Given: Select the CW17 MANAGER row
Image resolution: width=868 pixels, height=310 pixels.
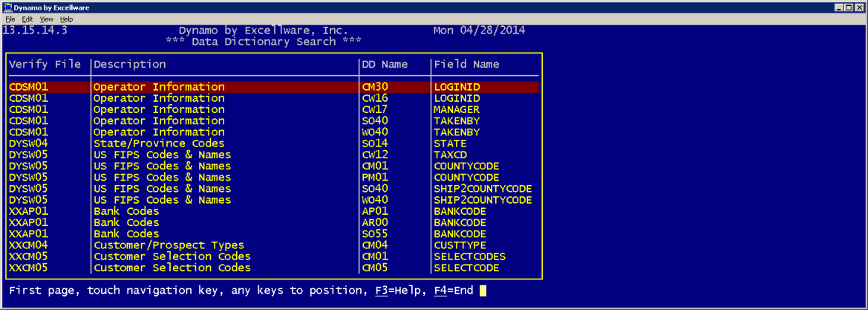Looking at the screenshot, I should (273, 109).
